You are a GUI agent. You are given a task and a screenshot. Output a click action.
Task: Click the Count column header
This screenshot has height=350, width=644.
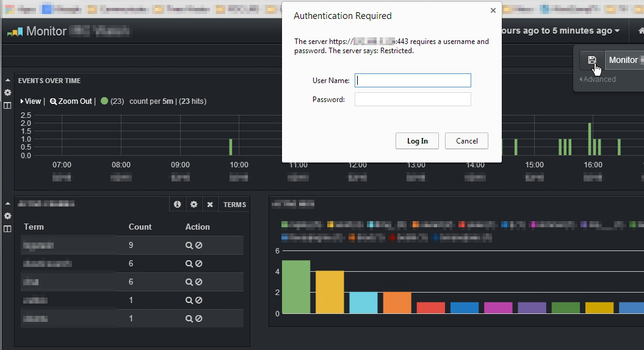click(x=140, y=227)
